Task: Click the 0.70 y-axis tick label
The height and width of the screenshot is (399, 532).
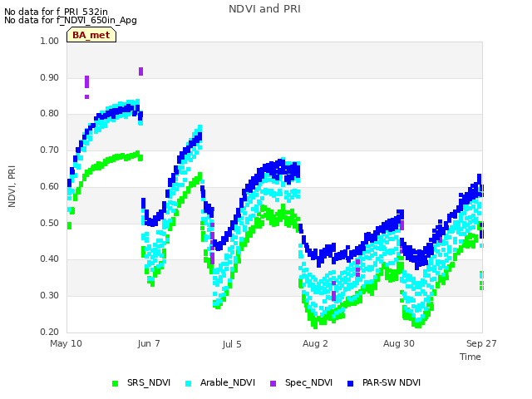Action: tap(50, 150)
